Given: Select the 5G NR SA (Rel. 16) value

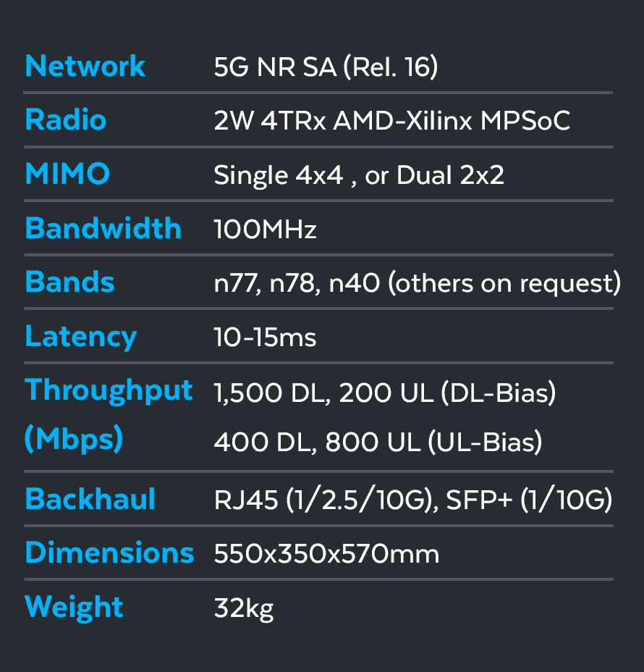Looking at the screenshot, I should pyautogui.click(x=326, y=67).
